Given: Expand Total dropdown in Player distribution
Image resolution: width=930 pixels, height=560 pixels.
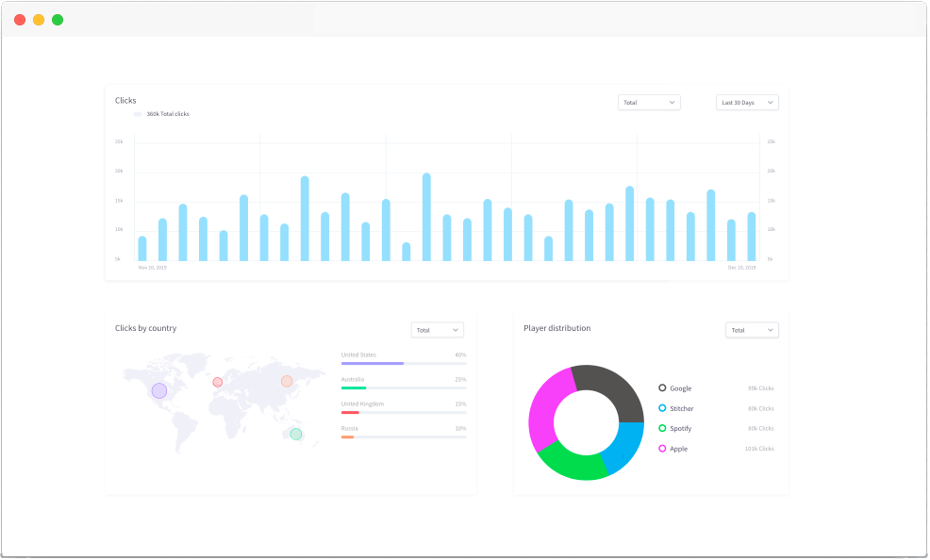Looking at the screenshot, I should pos(752,330).
